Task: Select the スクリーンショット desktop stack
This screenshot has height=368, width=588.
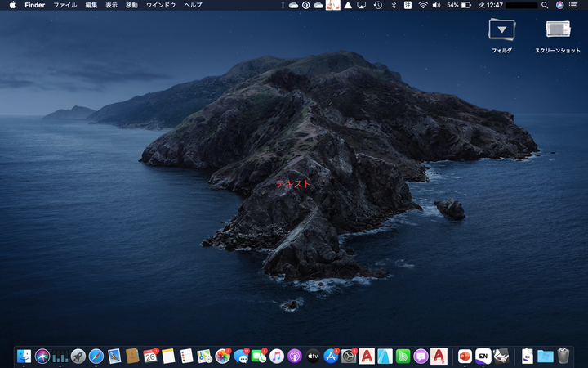Action: [x=558, y=29]
